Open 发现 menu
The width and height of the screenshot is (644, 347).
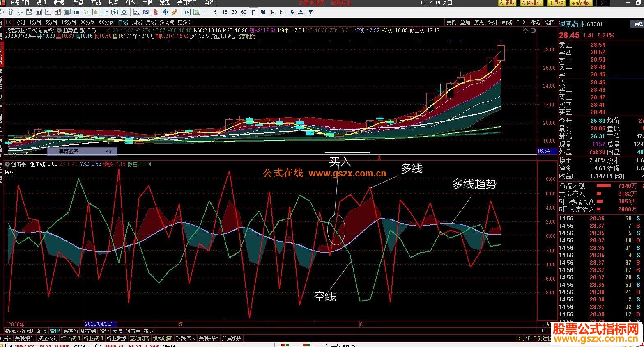click(x=165, y=3)
